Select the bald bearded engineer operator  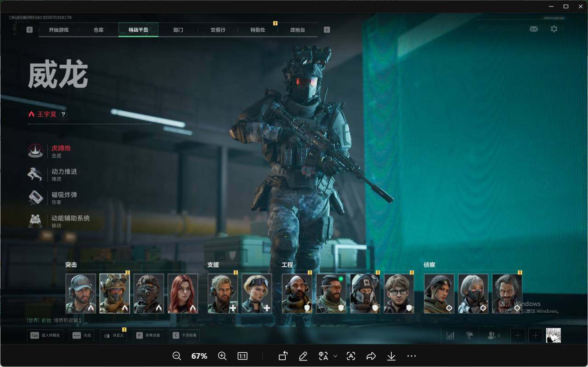pyautogui.click(x=297, y=293)
